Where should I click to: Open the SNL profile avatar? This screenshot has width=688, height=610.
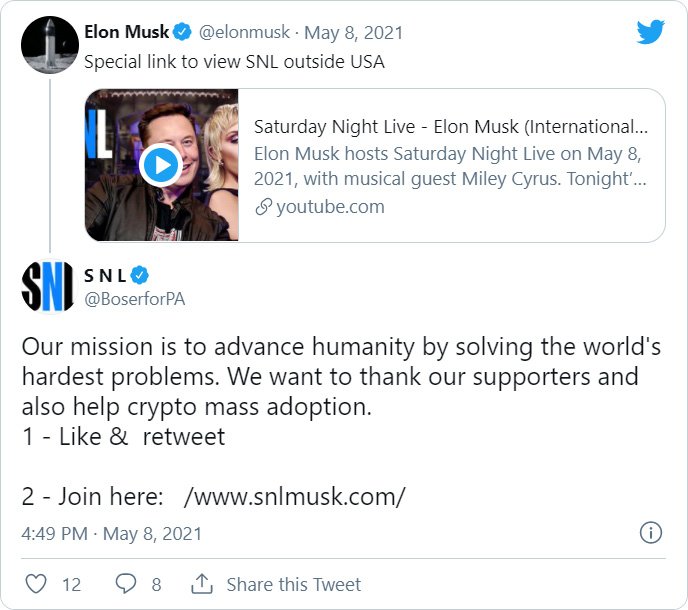coord(48,285)
